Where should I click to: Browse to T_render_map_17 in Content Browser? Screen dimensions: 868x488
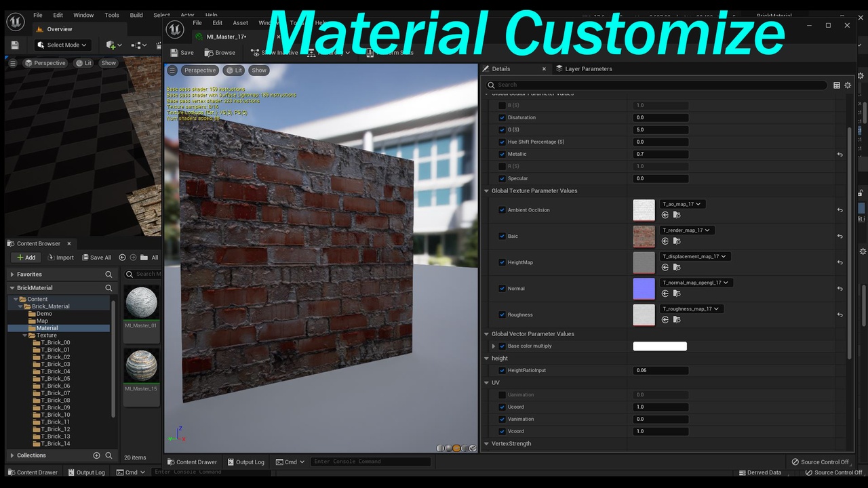tap(676, 241)
